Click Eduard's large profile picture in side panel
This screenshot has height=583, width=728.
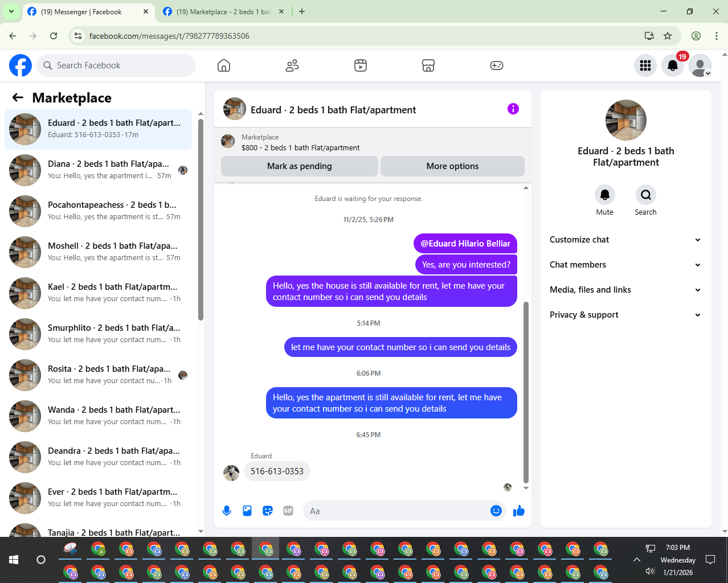tap(626, 120)
